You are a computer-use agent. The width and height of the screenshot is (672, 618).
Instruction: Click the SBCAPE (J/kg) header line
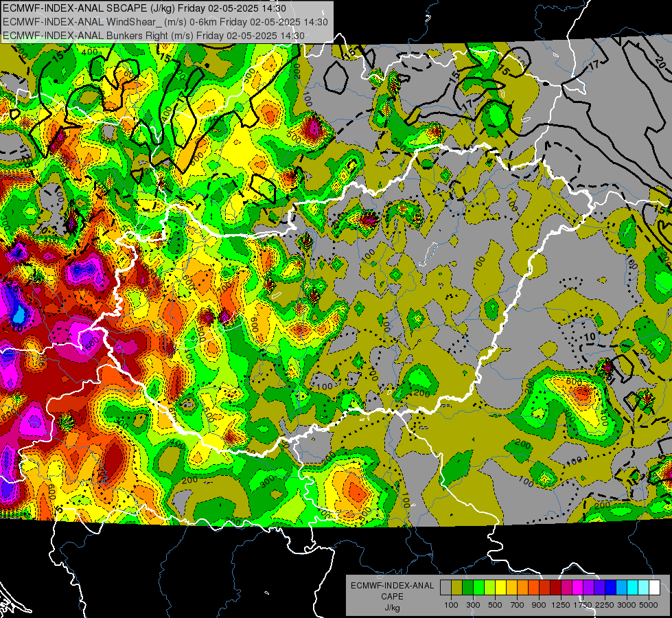(x=144, y=8)
